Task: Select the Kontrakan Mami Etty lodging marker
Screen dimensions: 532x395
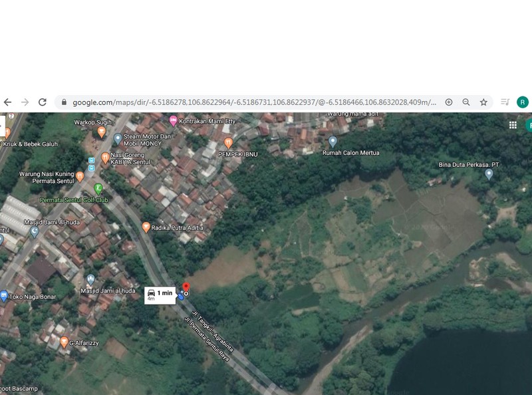Action: click(173, 121)
